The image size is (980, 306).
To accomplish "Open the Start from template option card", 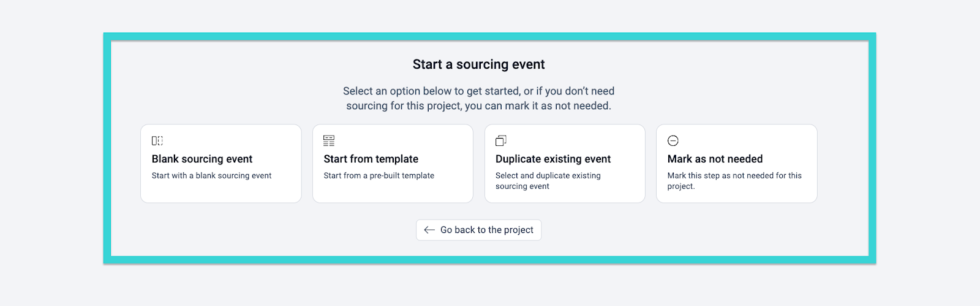I will point(393,191).
